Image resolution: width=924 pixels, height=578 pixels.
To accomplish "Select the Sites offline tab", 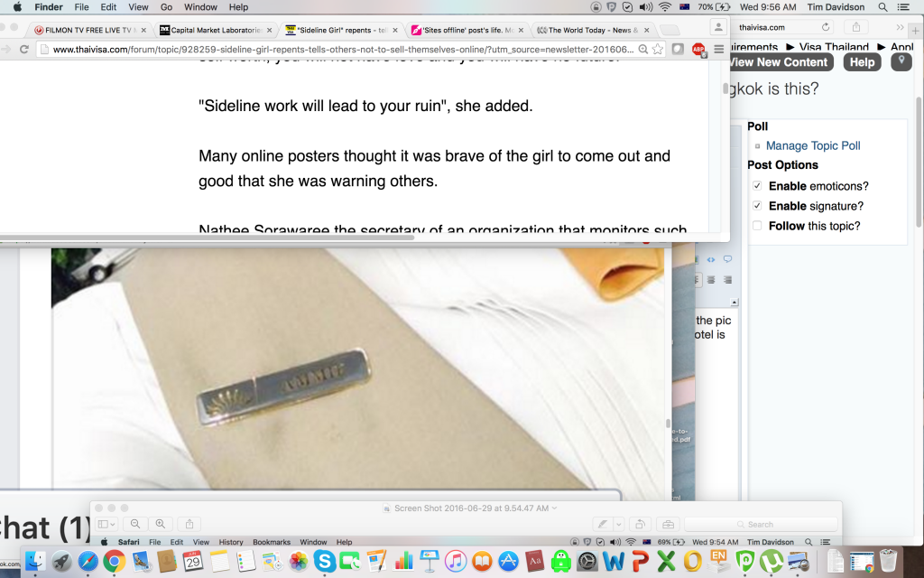I will pos(467,30).
